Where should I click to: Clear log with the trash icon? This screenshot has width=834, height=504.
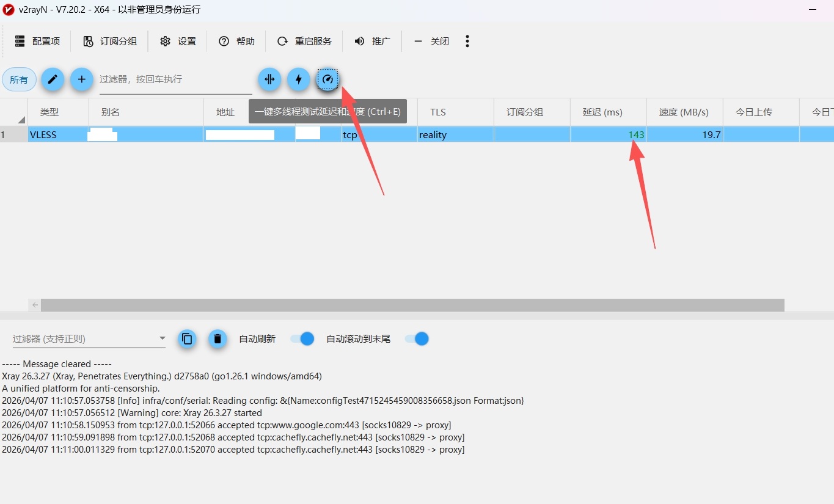coord(218,338)
